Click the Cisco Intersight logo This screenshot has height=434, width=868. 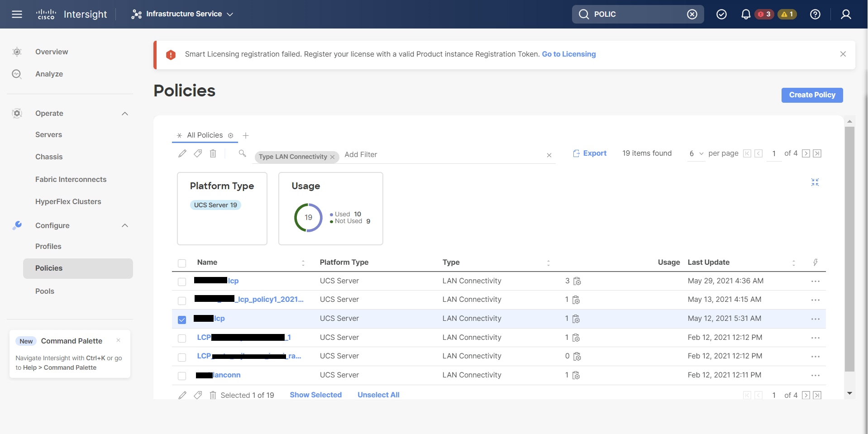(72, 14)
